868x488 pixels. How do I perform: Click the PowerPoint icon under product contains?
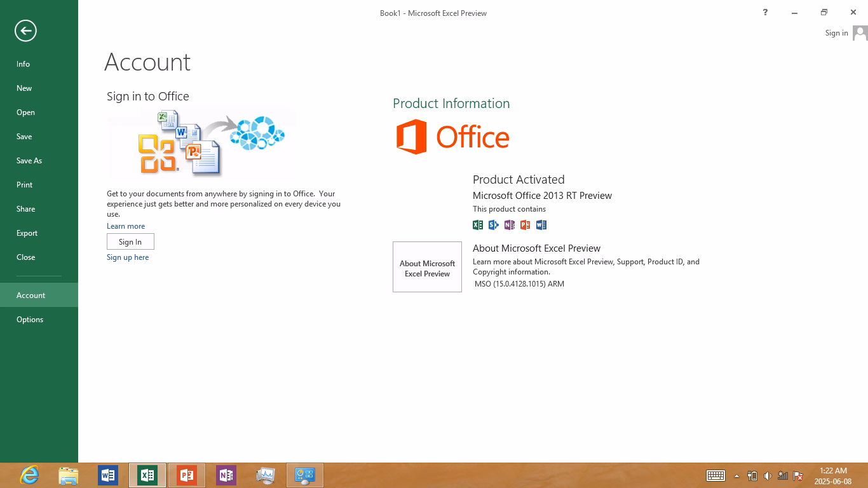[x=526, y=225]
